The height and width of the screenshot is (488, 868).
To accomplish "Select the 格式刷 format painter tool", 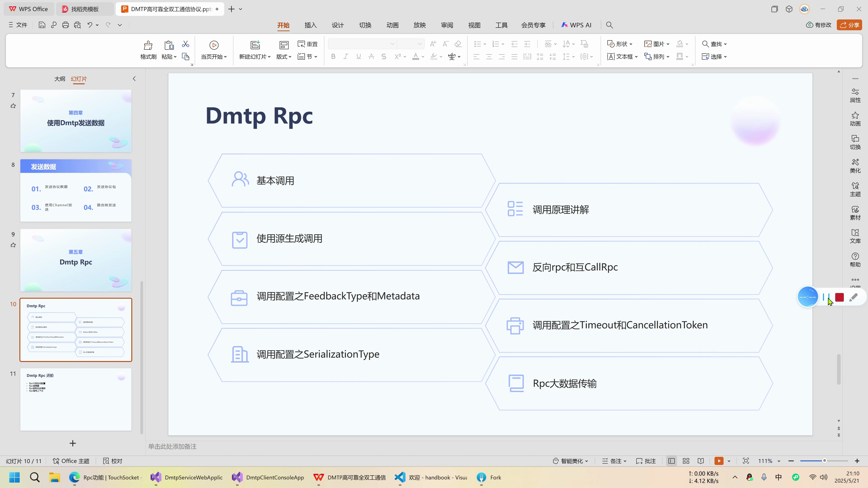I will (148, 49).
